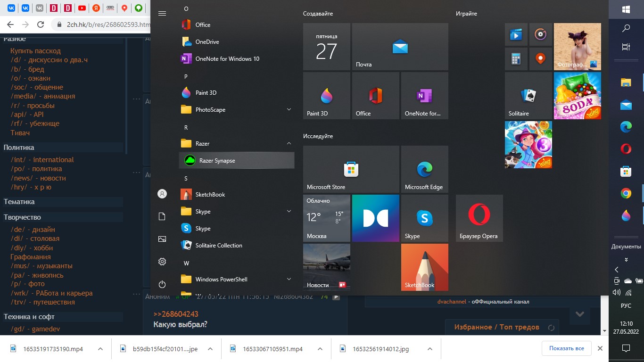644x362 pixels.
Task: Open the /po/ - политика board link
Action: point(36,169)
